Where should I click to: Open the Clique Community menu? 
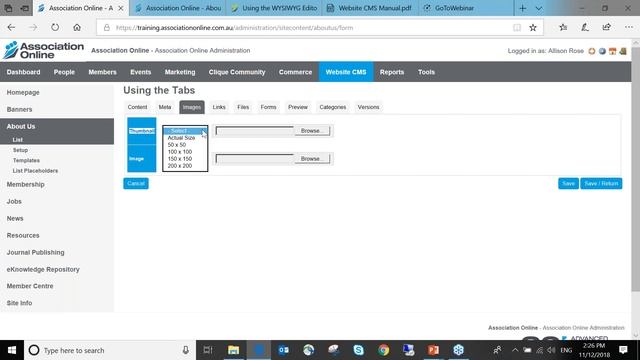pyautogui.click(x=237, y=72)
